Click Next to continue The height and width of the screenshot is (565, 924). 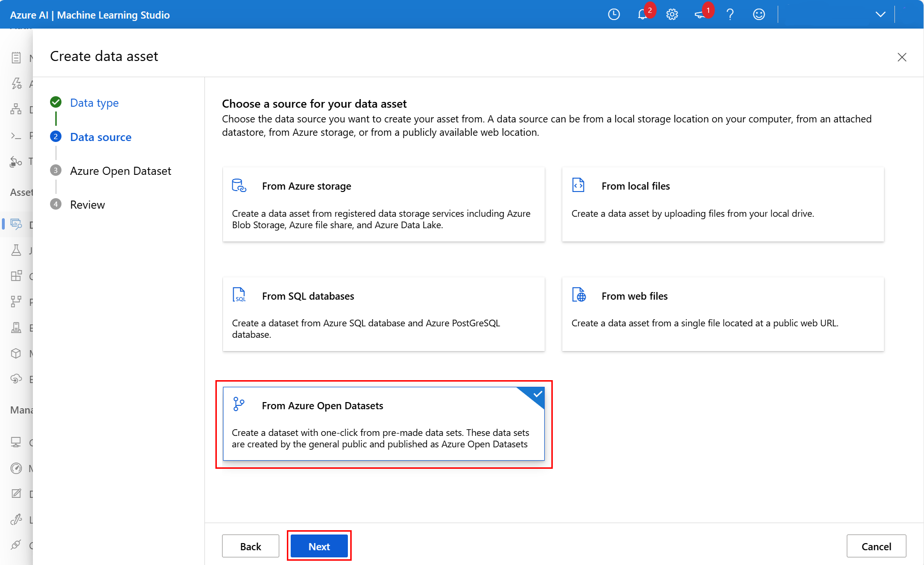pyautogui.click(x=319, y=546)
